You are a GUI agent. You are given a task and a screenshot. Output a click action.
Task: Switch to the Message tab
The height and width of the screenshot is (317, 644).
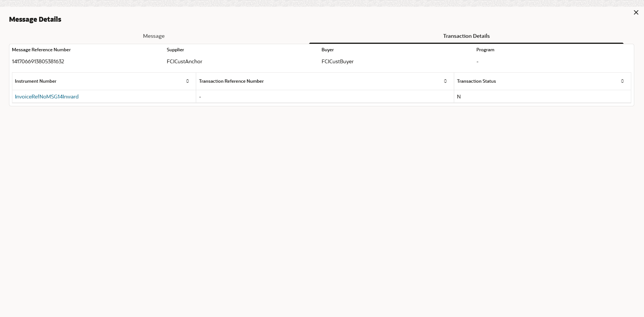pyautogui.click(x=154, y=36)
